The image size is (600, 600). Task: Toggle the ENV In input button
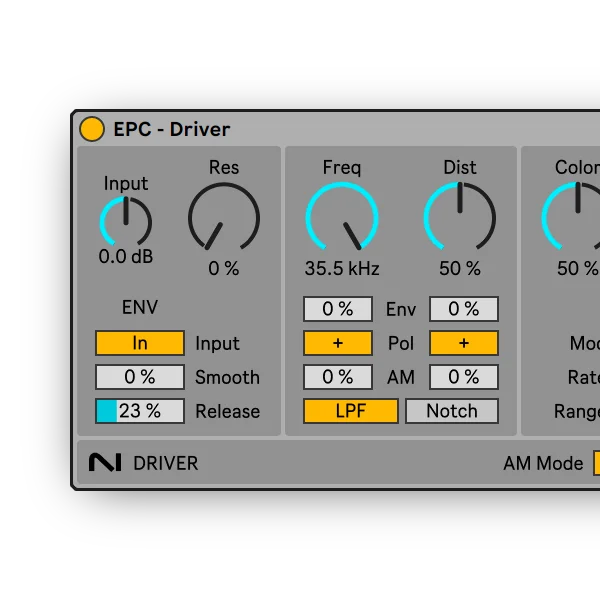coord(140,343)
